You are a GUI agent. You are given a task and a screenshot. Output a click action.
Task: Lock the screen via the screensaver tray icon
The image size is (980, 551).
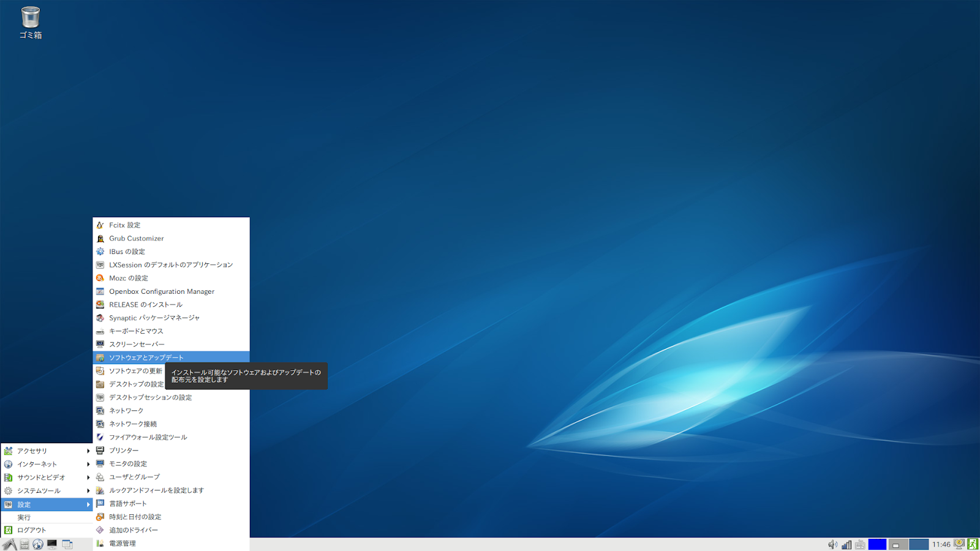point(959,544)
